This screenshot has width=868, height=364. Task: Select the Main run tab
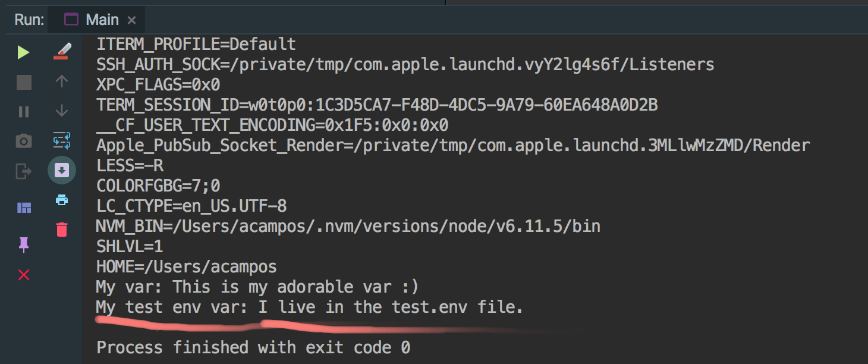tap(94, 20)
